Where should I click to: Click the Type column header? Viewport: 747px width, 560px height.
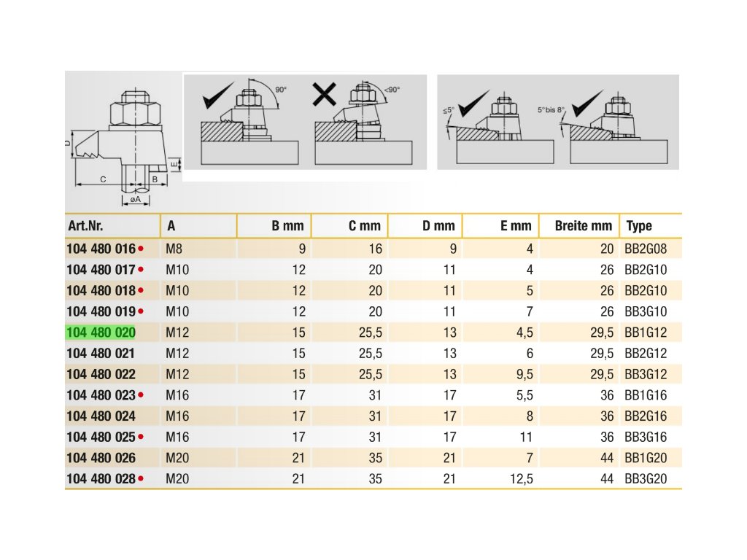click(x=639, y=226)
